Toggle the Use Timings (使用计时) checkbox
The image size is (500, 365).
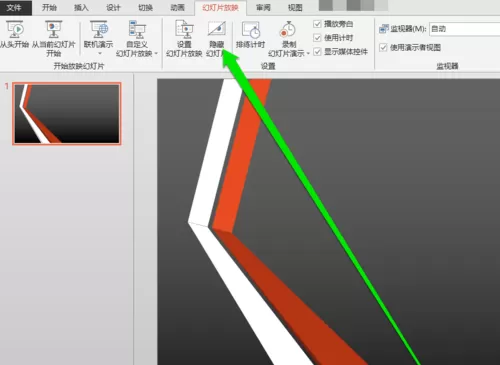317,38
